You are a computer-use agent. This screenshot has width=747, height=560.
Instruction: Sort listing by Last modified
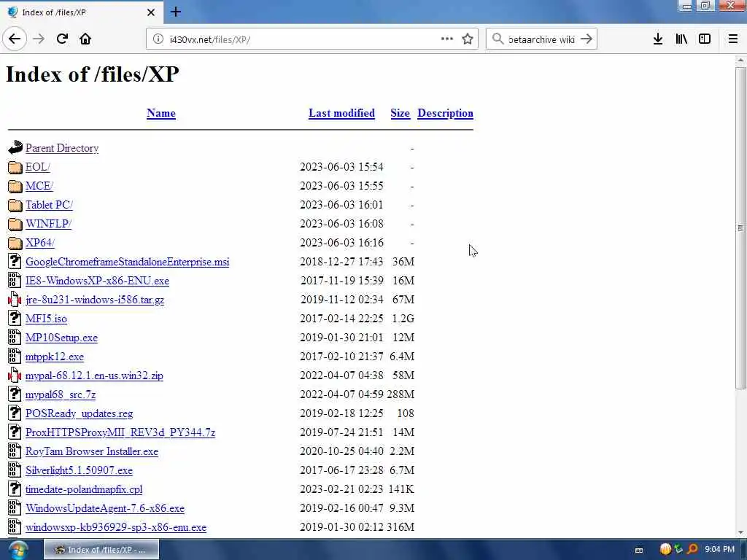click(x=341, y=113)
